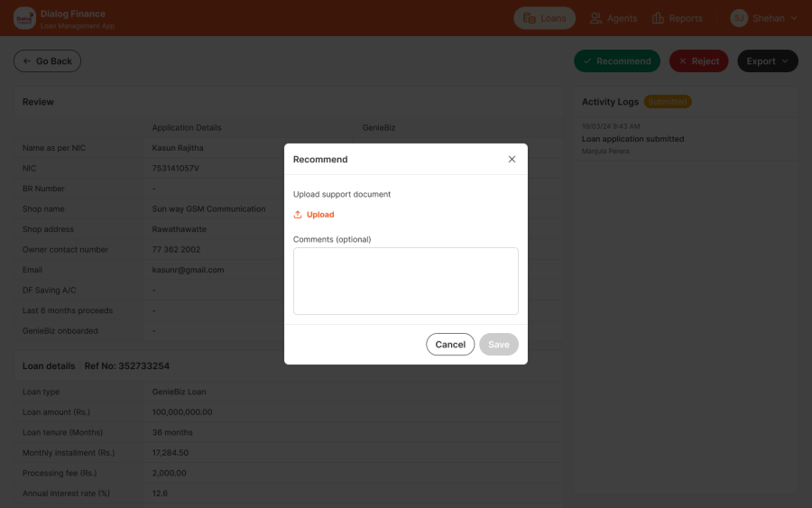Click the 'Upload support document' label
This screenshot has height=508, width=812.
(x=342, y=194)
